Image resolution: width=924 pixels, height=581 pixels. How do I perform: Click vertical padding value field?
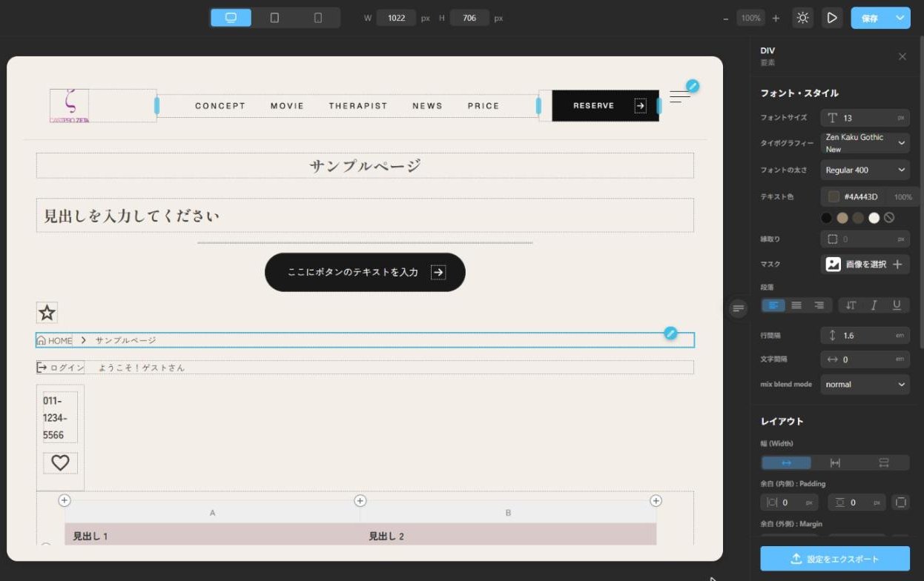pyautogui.click(x=857, y=502)
